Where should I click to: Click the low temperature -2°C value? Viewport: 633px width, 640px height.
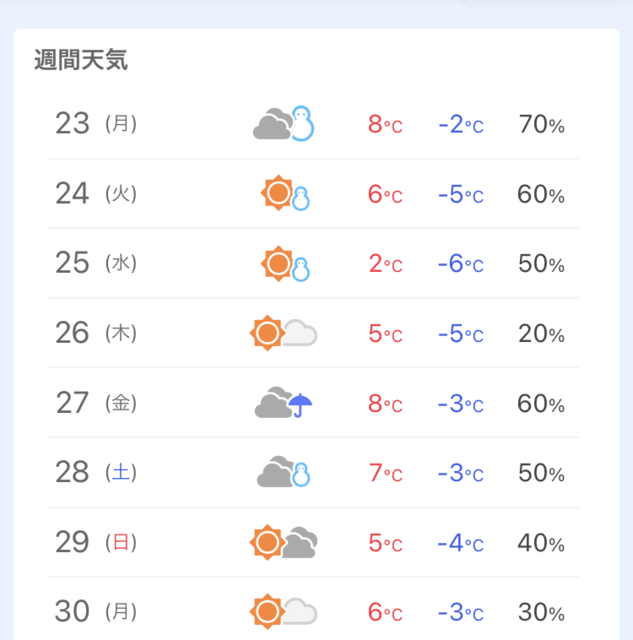coord(460,125)
